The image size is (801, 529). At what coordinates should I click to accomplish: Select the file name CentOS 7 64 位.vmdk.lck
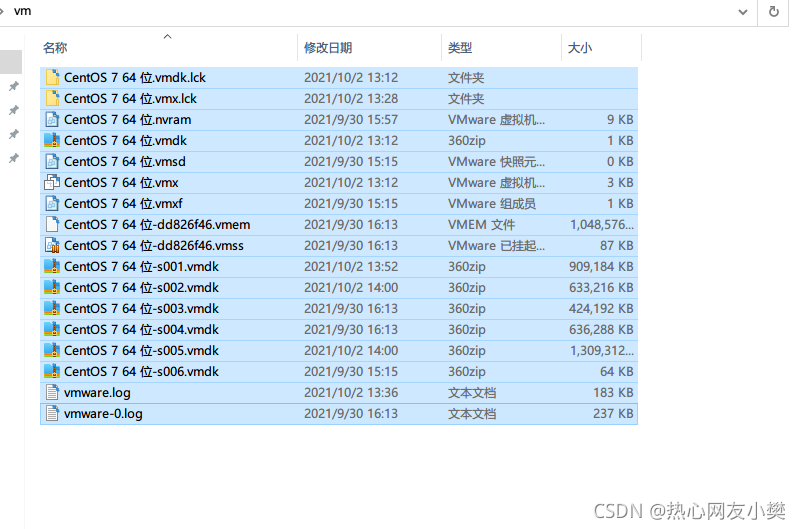click(x=135, y=78)
